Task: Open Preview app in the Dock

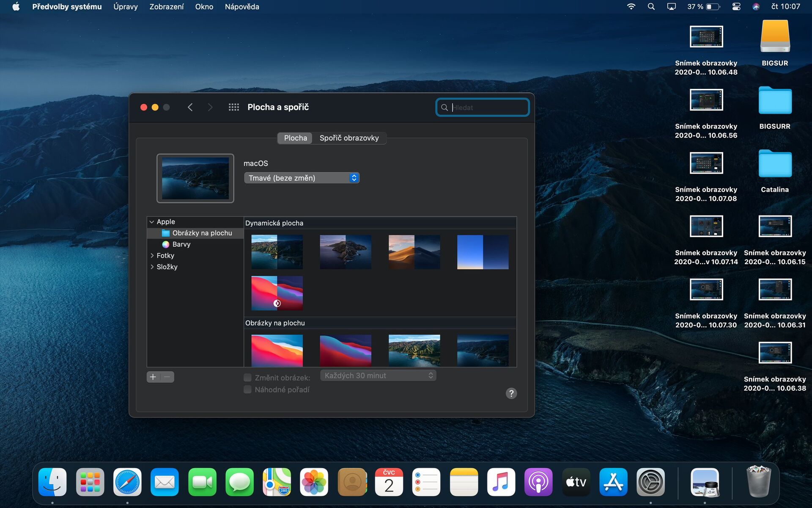Action: [705, 482]
